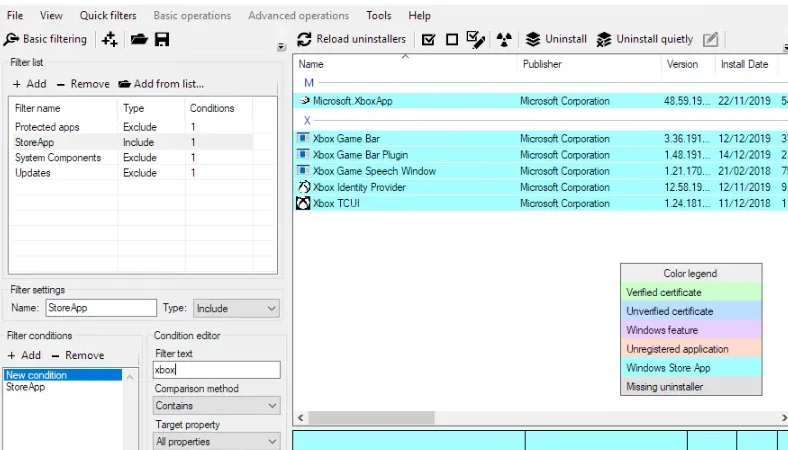Click the radiation nuke icon in toolbar
Screen dimensions: 788x450
[504, 39]
